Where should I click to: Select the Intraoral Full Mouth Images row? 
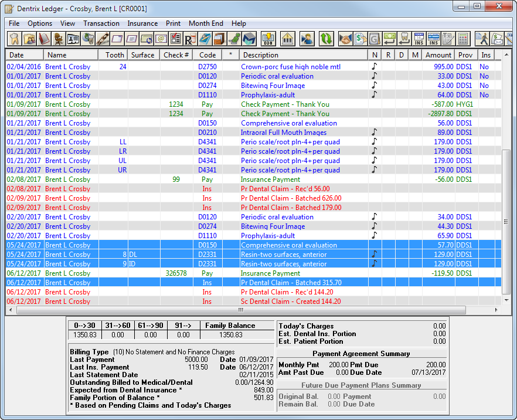click(254, 133)
